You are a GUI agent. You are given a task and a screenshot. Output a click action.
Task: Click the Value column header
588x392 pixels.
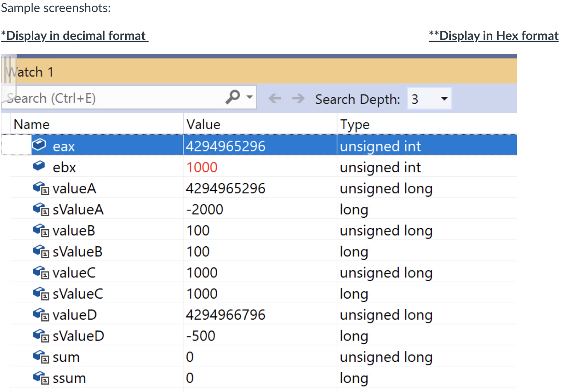[x=203, y=124]
